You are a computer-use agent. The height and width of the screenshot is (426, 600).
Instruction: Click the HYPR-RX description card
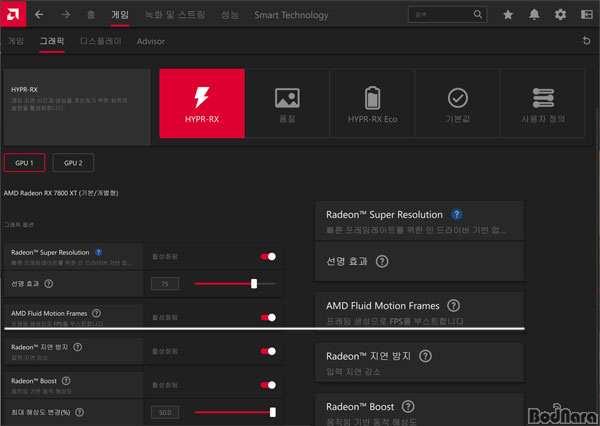tap(77, 107)
